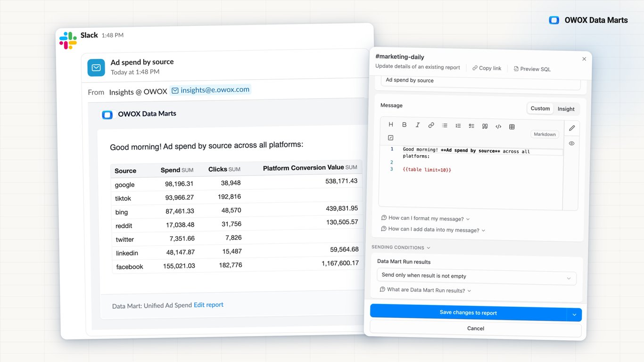644x362 pixels.
Task: Click the Markdown badge in editor
Action: click(x=545, y=134)
